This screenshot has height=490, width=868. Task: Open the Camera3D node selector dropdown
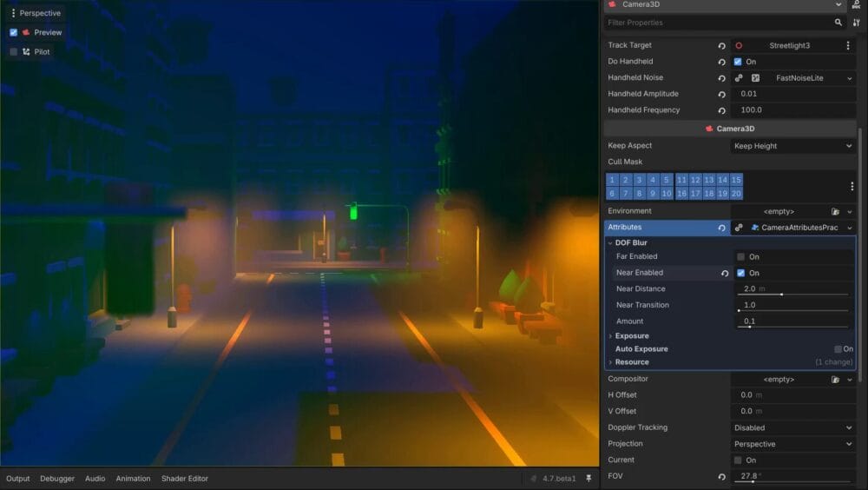coord(726,5)
